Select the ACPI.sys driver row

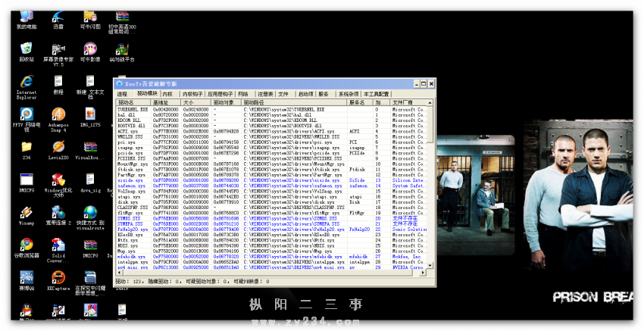coord(271,131)
